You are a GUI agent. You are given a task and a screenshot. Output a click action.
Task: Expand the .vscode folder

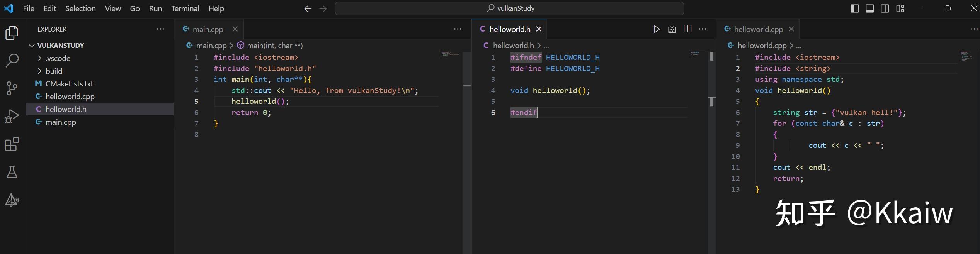(58, 58)
